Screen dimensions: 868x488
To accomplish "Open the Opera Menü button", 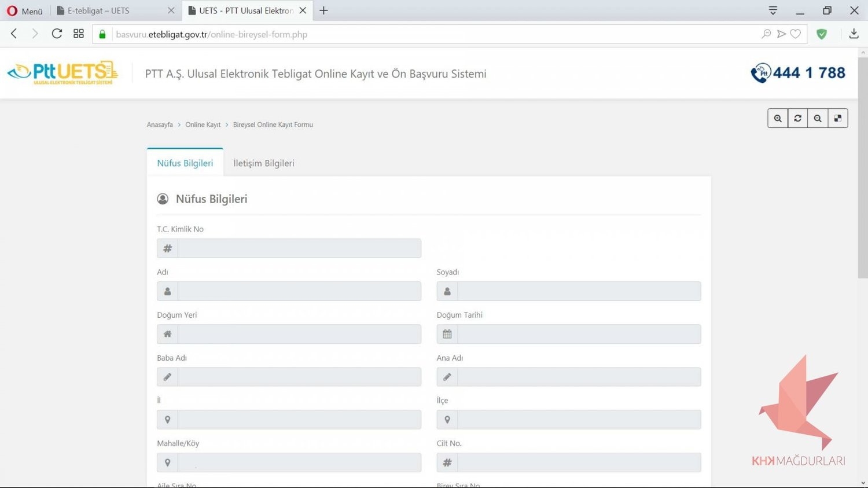I will pos(24,10).
